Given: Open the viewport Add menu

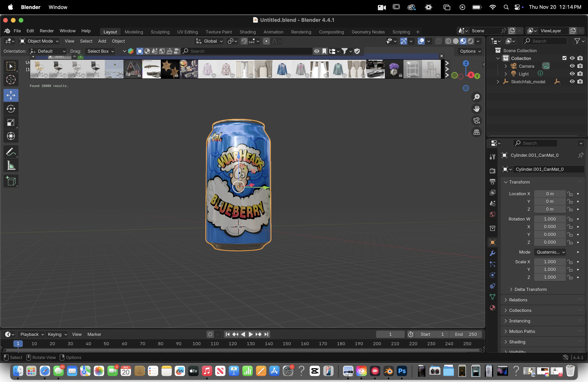Looking at the screenshot, I should point(102,41).
